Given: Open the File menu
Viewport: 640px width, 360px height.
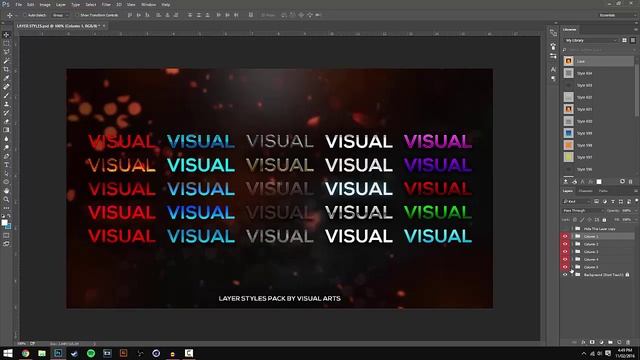Looking at the screenshot, I should pos(19,4).
